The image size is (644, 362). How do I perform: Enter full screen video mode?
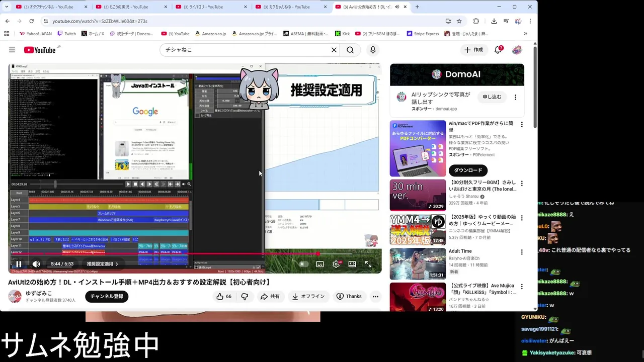coord(368,264)
